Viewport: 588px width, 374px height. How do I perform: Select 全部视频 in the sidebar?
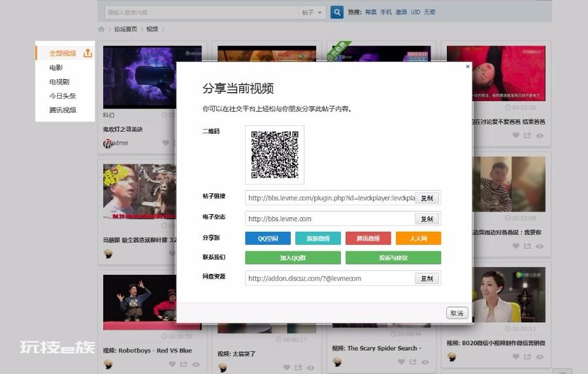coord(63,54)
